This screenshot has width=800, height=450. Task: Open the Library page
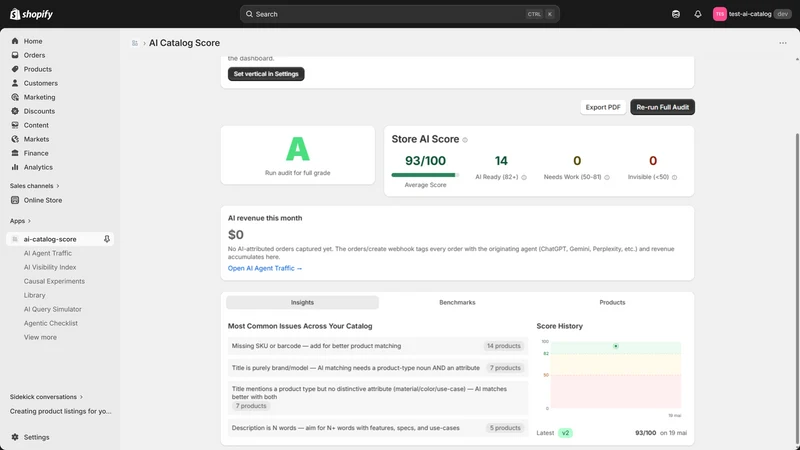coord(34,295)
